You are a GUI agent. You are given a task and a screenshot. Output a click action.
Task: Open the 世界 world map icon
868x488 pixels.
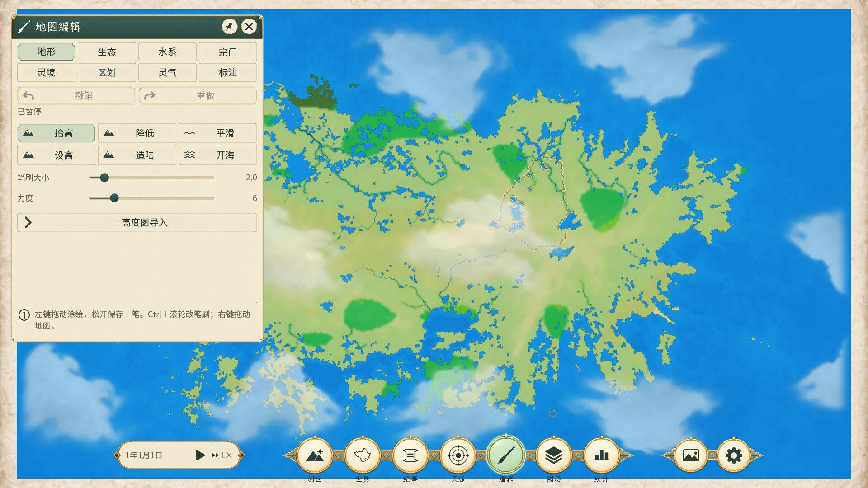(363, 455)
